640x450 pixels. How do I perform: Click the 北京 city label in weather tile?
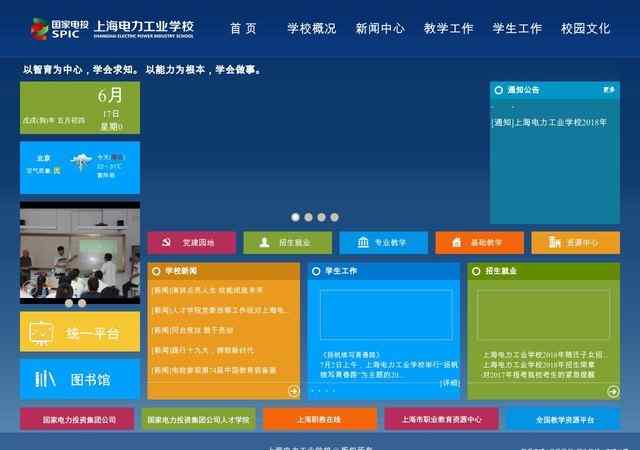coord(44,158)
